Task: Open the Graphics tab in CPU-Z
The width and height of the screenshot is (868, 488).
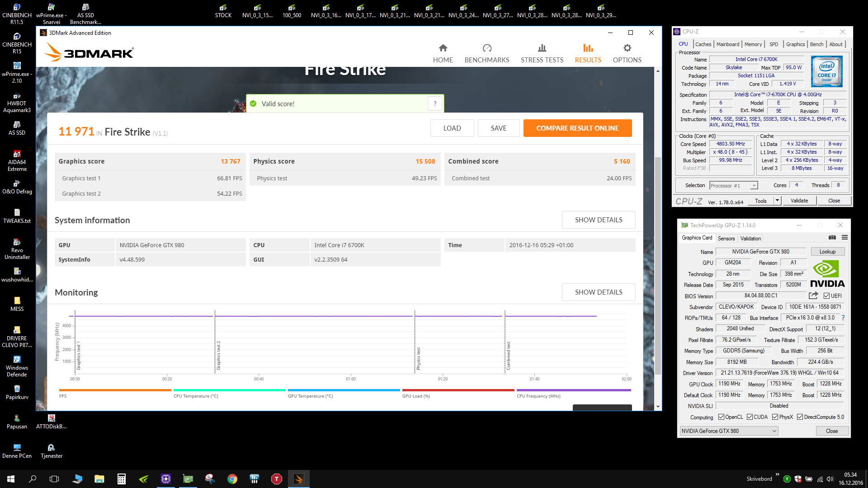Action: (795, 44)
